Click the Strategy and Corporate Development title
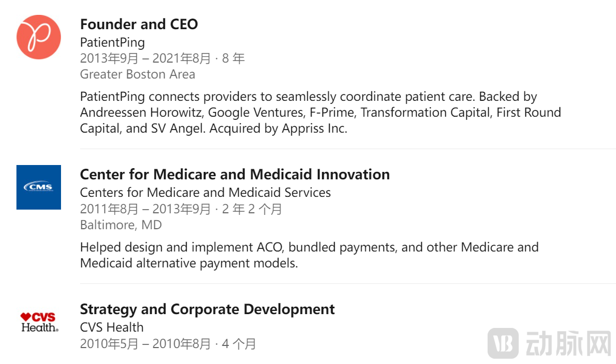Viewport: 616px width, 364px height. click(x=207, y=309)
